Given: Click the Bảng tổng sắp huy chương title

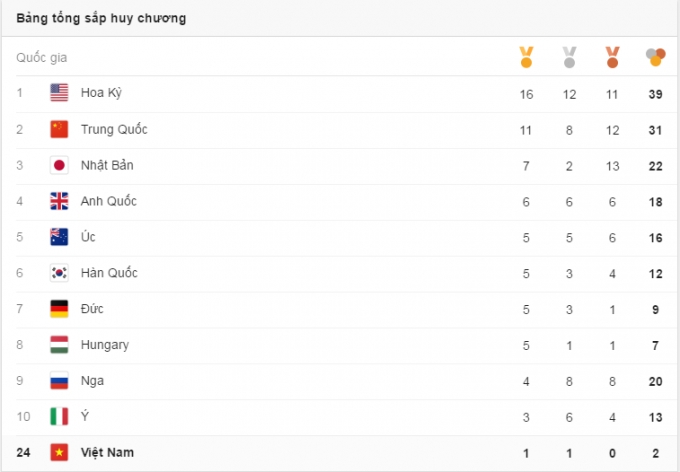Looking at the screenshot, I should [100, 18].
